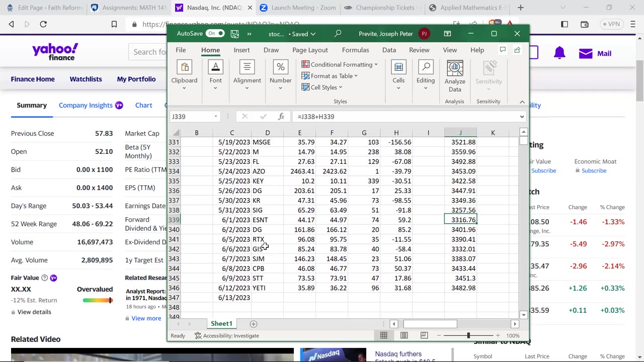Open the Company Insights tab on Yahoo Finance
Viewport: 644px width, 362px height.
91,105
